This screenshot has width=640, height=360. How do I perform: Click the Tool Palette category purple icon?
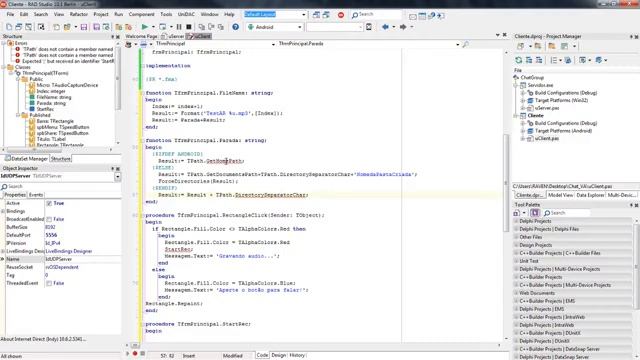[535, 213]
